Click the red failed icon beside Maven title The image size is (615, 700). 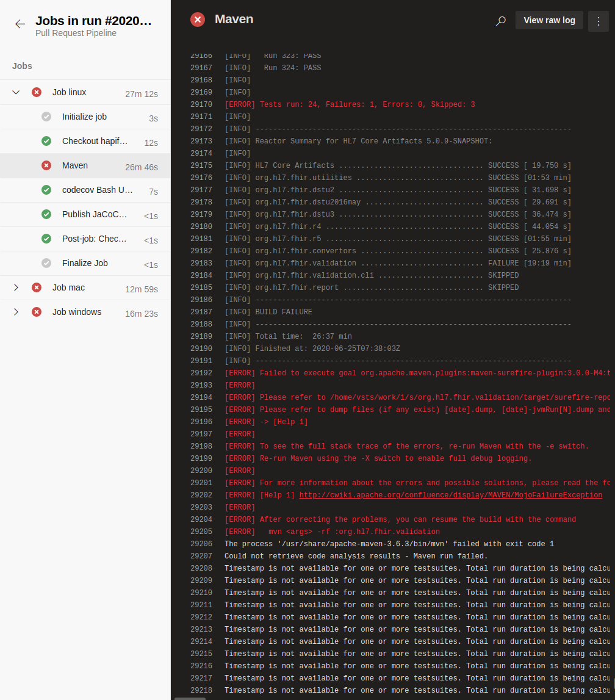tap(198, 20)
